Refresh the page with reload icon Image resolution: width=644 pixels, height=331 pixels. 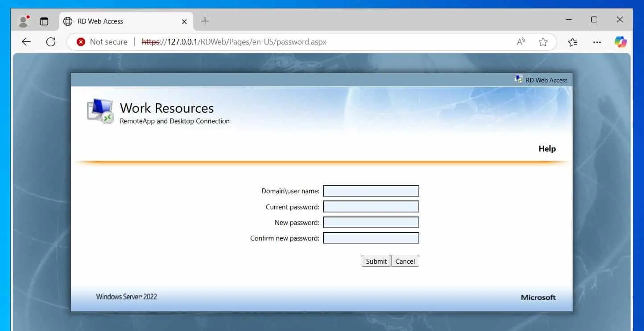coord(51,41)
